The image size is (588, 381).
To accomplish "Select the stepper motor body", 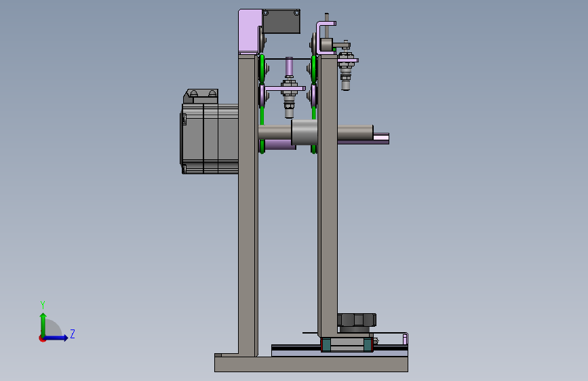I will point(210,138).
